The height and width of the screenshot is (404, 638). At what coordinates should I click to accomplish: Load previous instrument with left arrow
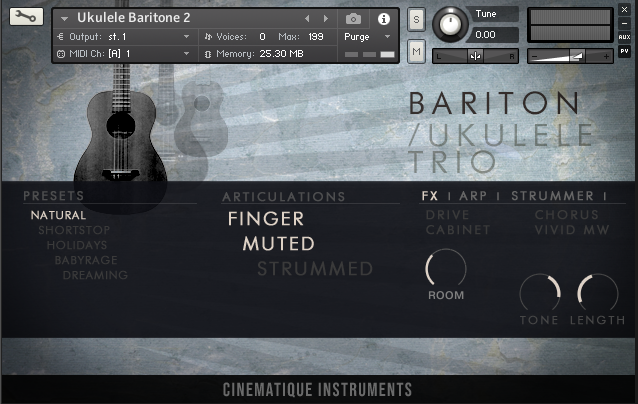(307, 19)
